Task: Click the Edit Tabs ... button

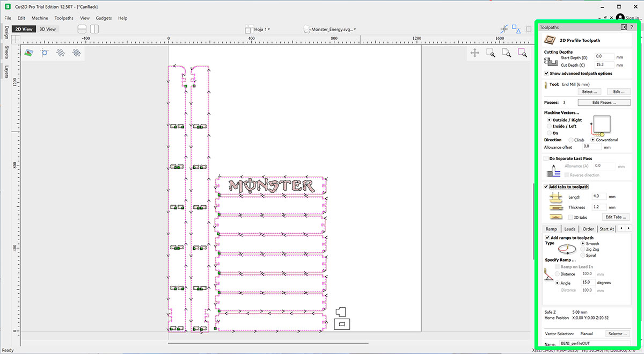Action: (616, 217)
